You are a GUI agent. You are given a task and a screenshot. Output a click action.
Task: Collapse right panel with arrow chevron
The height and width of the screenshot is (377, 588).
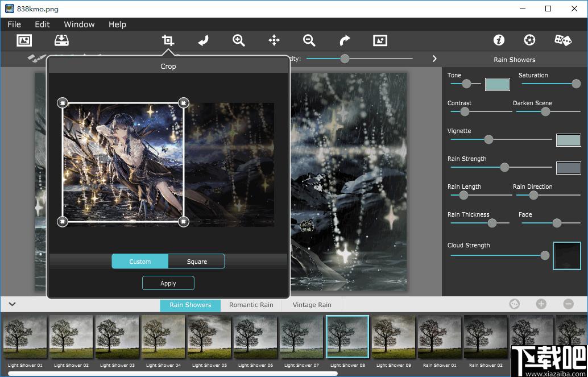pos(434,59)
